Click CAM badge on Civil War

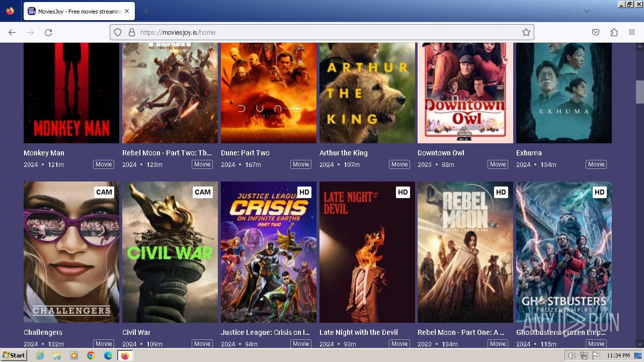click(x=203, y=192)
